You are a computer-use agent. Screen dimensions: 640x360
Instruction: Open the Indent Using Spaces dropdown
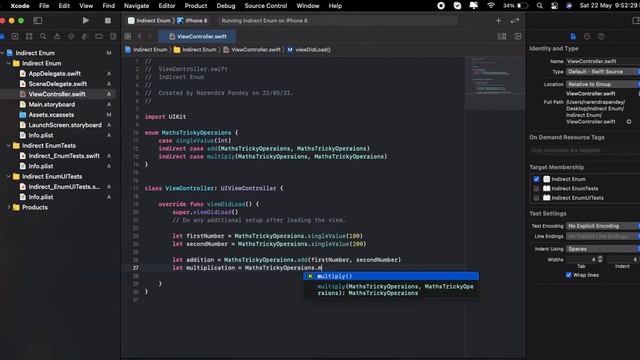pyautogui.click(x=603, y=249)
